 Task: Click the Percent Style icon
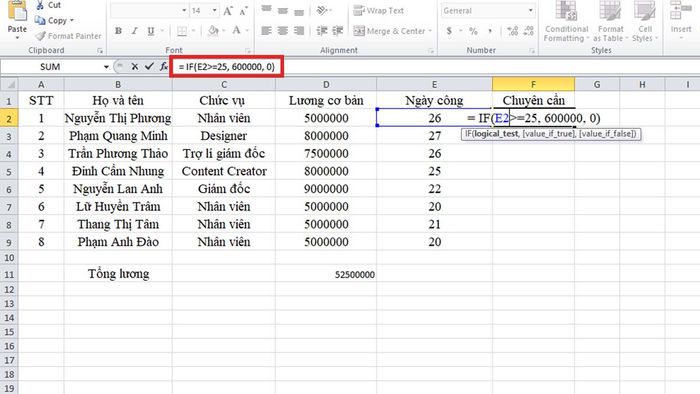tap(473, 31)
